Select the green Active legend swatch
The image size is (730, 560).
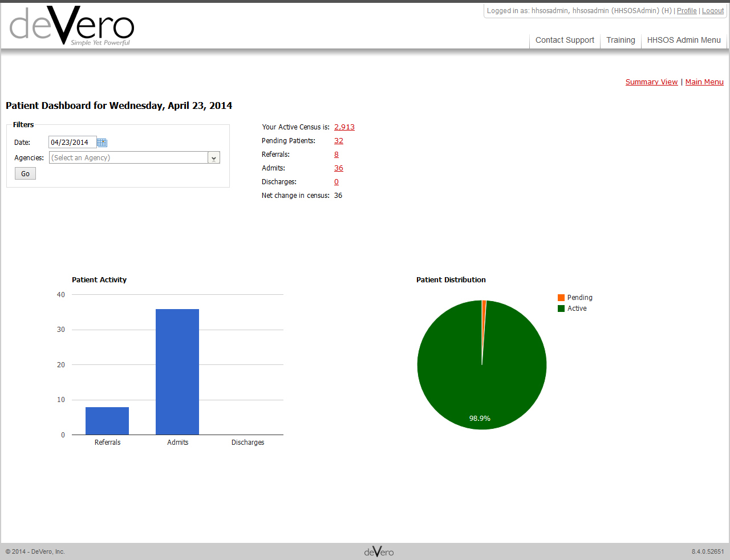click(x=561, y=309)
